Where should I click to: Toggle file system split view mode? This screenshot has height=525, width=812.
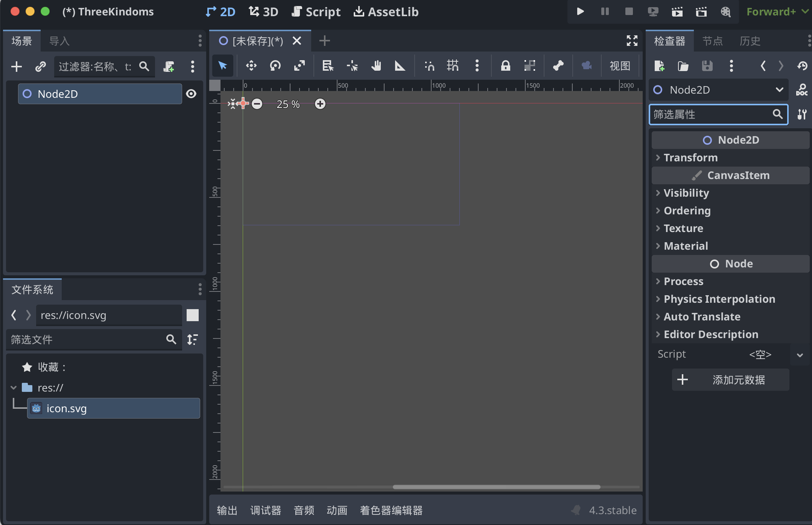(193, 315)
